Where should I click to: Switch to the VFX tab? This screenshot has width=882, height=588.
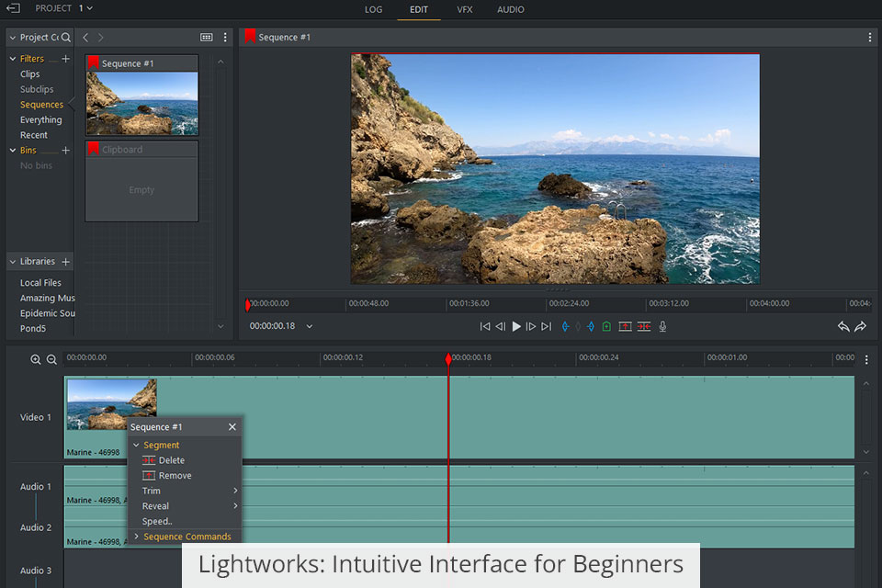tap(465, 9)
